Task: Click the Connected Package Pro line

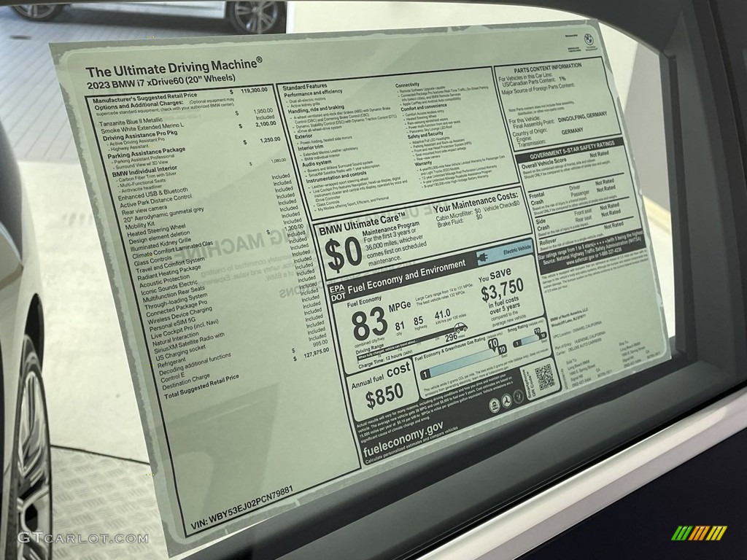Action: click(x=177, y=308)
